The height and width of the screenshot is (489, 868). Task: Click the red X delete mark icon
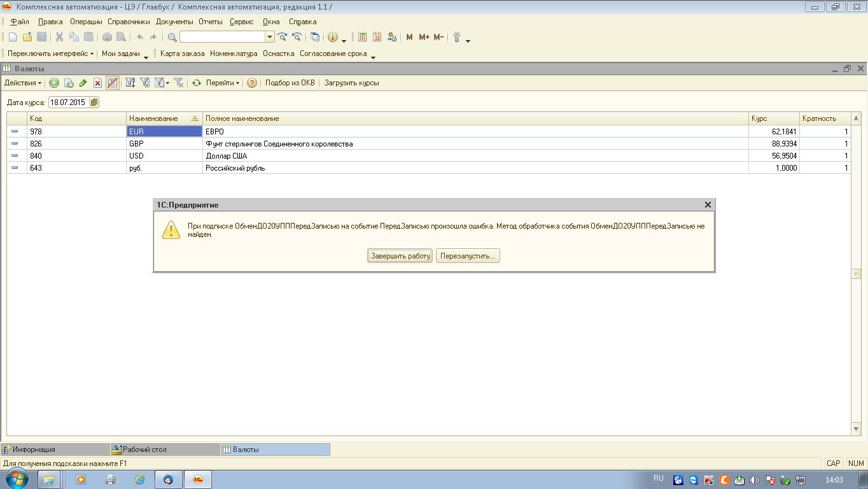(97, 83)
